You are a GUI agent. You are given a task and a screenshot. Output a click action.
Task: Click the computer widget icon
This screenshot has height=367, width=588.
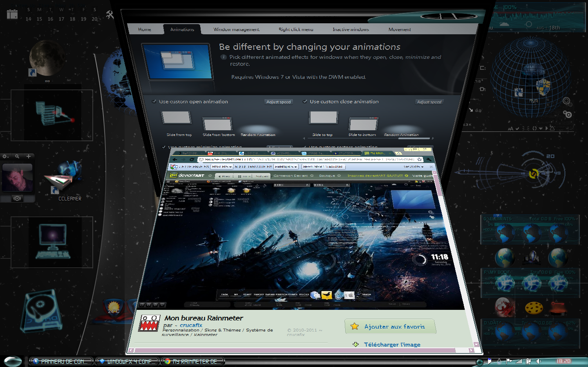pos(52,242)
